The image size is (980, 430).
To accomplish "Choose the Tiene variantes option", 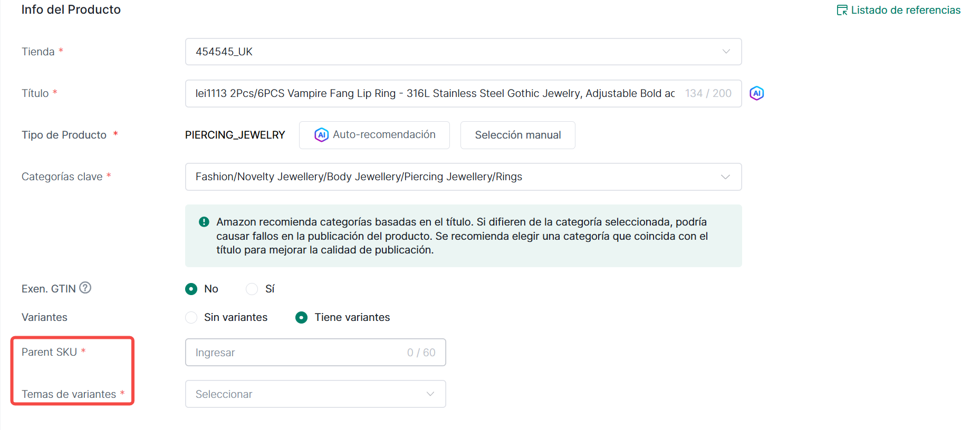I will click(x=302, y=317).
